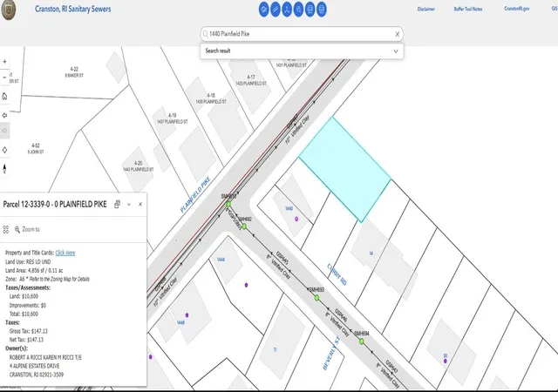Image resolution: width=558 pixels, height=392 pixels.
Task: Click inside the address search field
Action: 301,34
